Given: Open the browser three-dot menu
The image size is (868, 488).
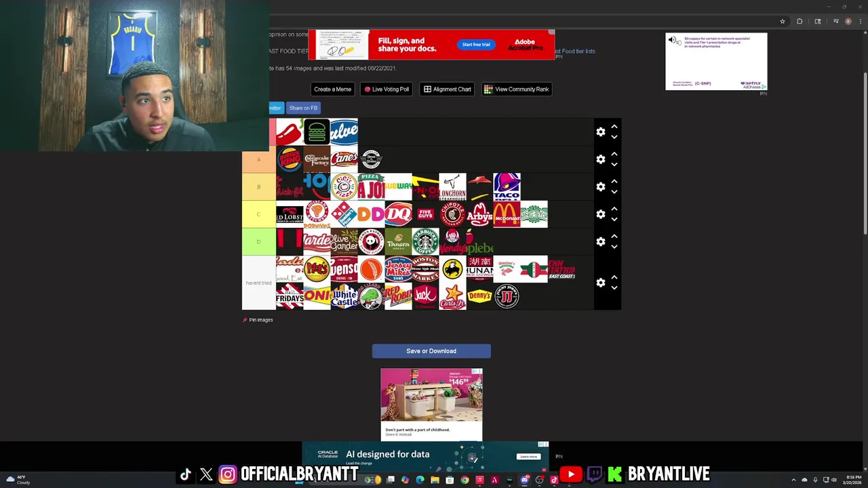Looking at the screenshot, I should click(860, 21).
